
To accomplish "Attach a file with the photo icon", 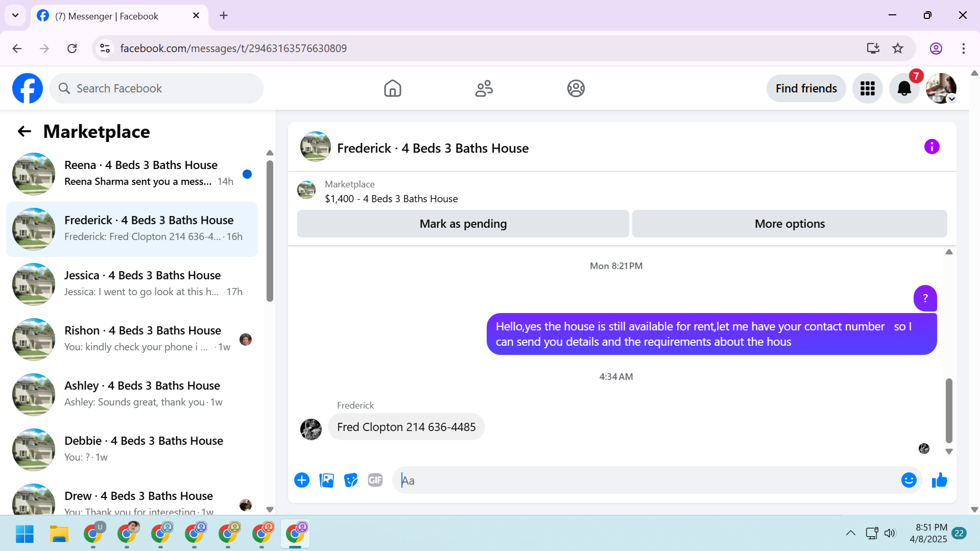I will tap(326, 480).
